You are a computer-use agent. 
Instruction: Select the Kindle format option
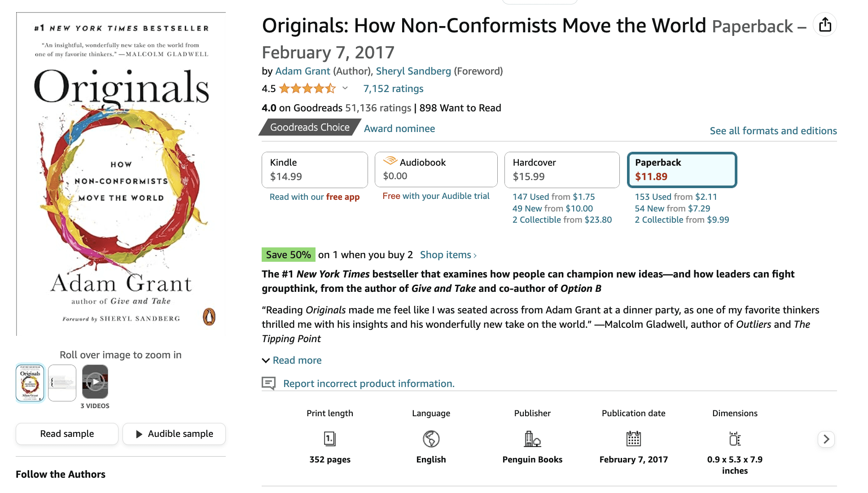pyautogui.click(x=315, y=170)
